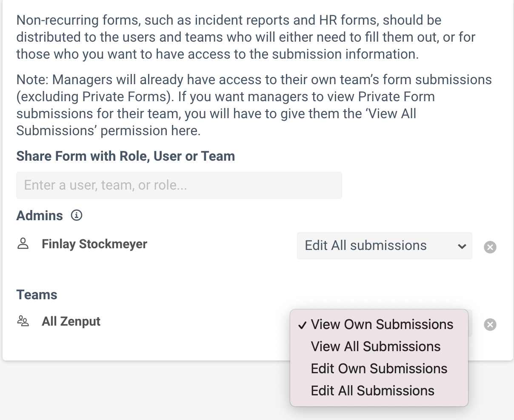Click the chevron on Edit All submissions dropdown
This screenshot has width=514, height=420.
click(x=462, y=246)
